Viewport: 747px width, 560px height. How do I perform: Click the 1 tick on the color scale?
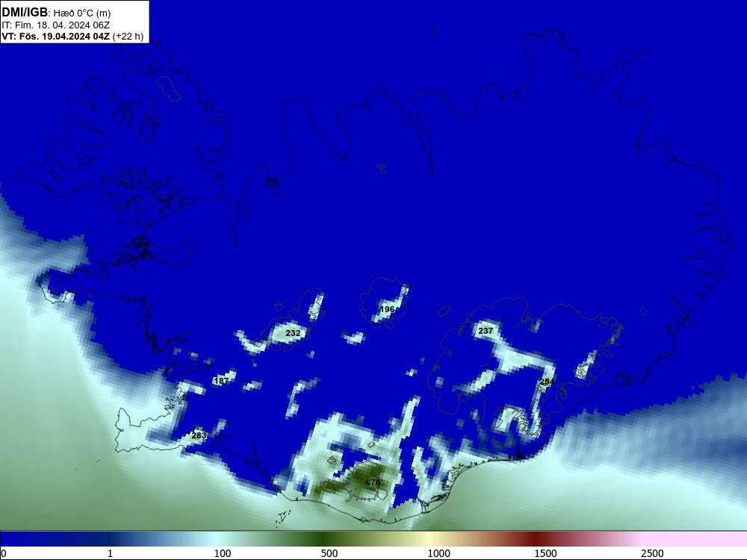click(110, 553)
